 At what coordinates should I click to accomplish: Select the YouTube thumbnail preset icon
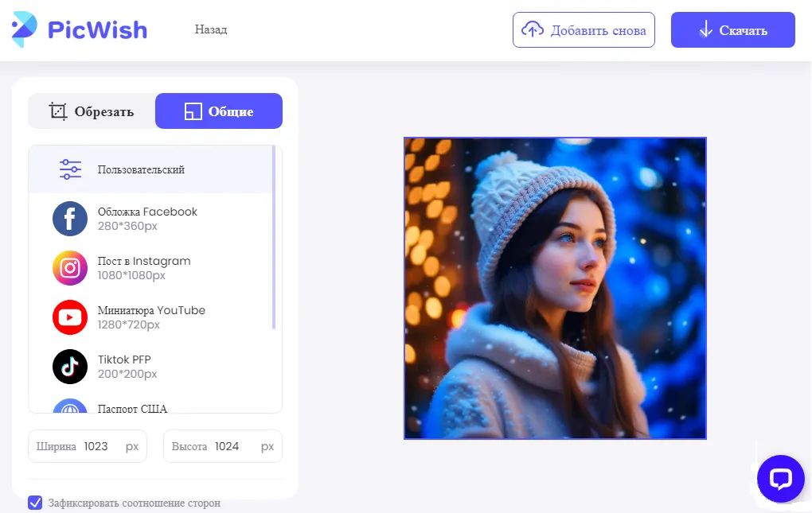69,317
